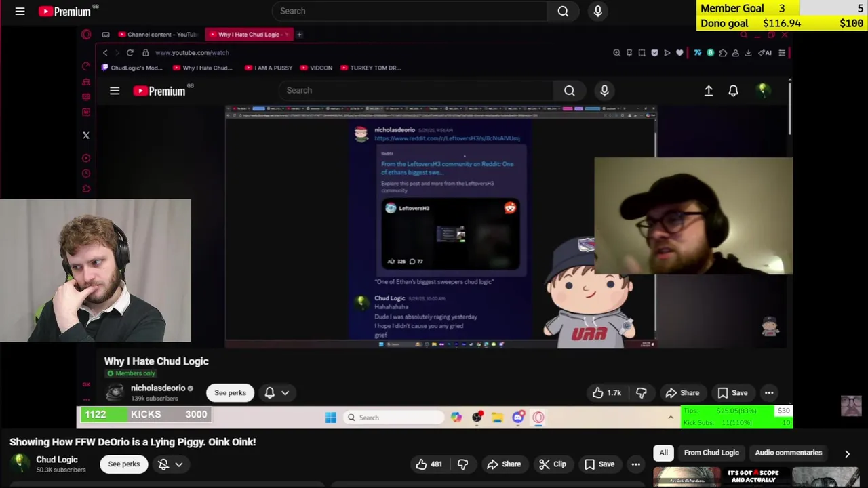The height and width of the screenshot is (488, 868).
Task: Expand the nicholasdeorio subscription chevron
Action: pyautogui.click(x=285, y=393)
